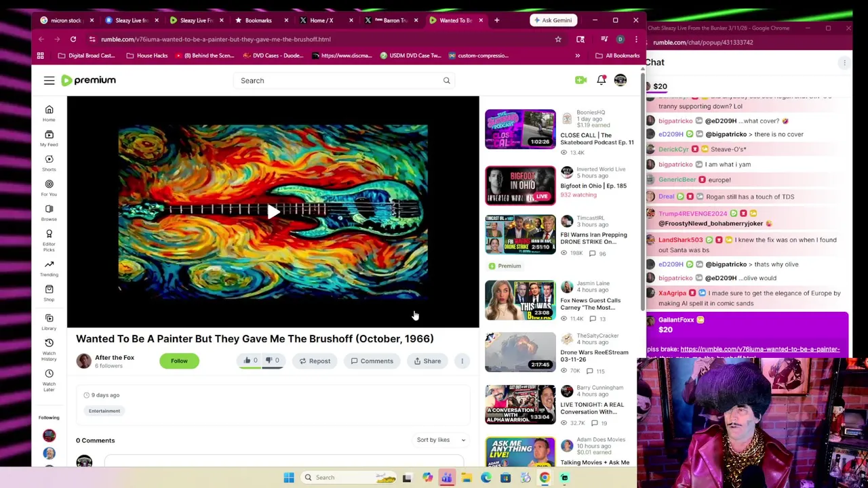
Task: Open Watch Later in the sidebar
Action: pos(49,380)
